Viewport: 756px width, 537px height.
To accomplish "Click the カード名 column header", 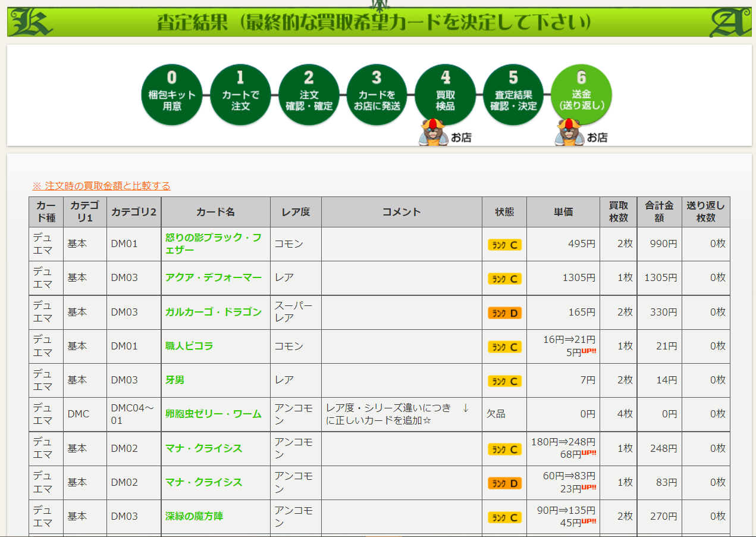I will pos(215,212).
